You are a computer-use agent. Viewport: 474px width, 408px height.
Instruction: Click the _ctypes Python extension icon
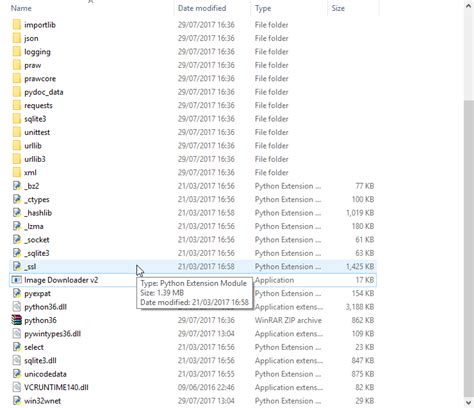coord(17,199)
